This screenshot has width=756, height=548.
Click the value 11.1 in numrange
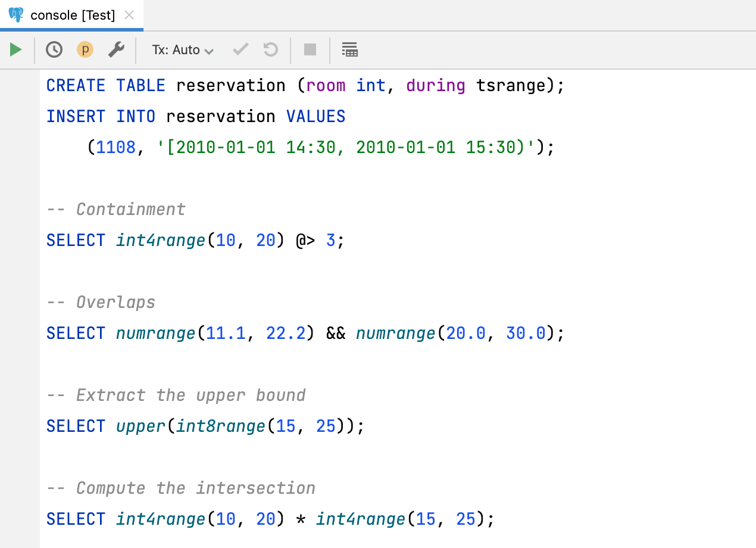point(226,334)
